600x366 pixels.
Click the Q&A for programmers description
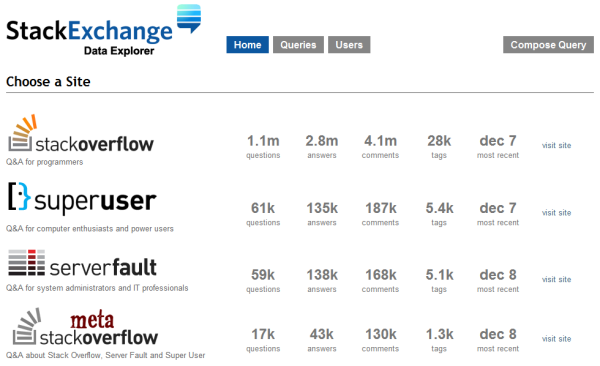coord(44,162)
